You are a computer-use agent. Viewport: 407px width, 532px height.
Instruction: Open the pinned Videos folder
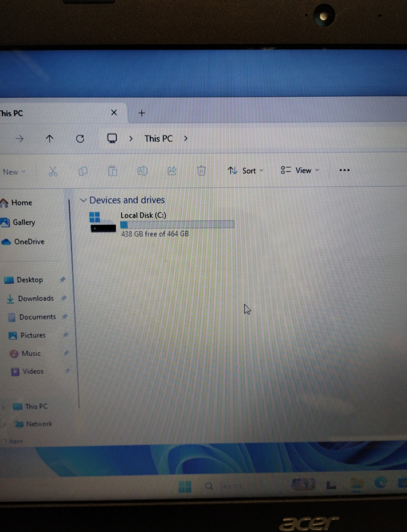click(27, 372)
